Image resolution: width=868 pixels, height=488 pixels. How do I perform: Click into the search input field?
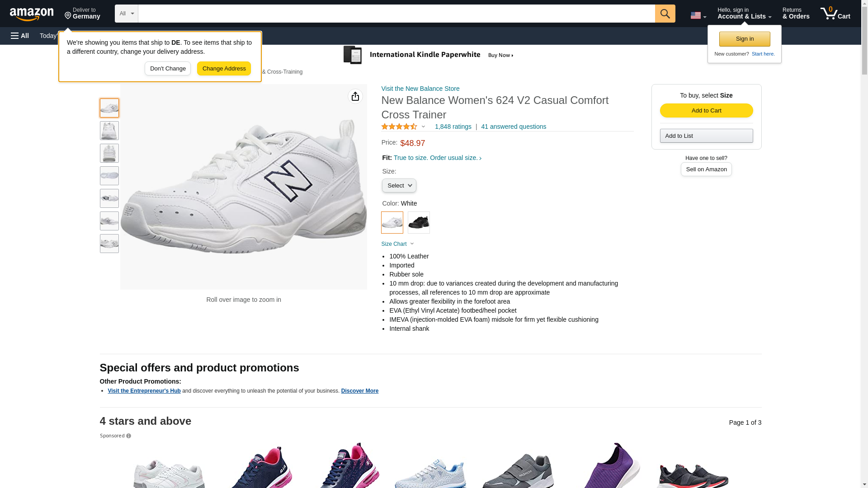tap(396, 14)
